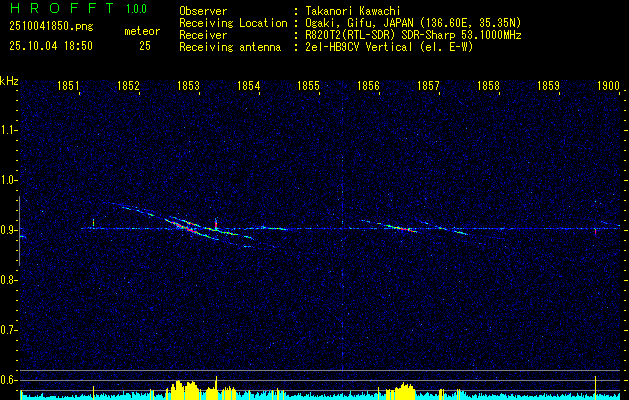Click the HROFFT title text
This screenshot has height=400, width=629.
(63, 8)
